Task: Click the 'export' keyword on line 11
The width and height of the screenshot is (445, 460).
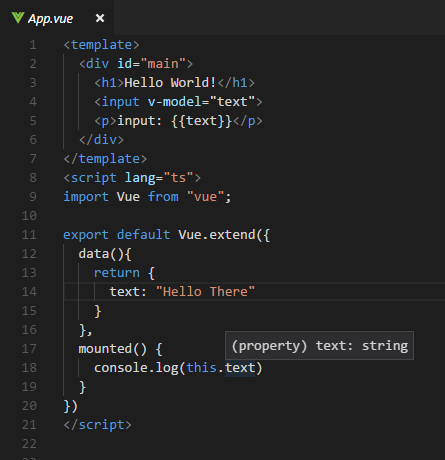Action: pos(86,235)
